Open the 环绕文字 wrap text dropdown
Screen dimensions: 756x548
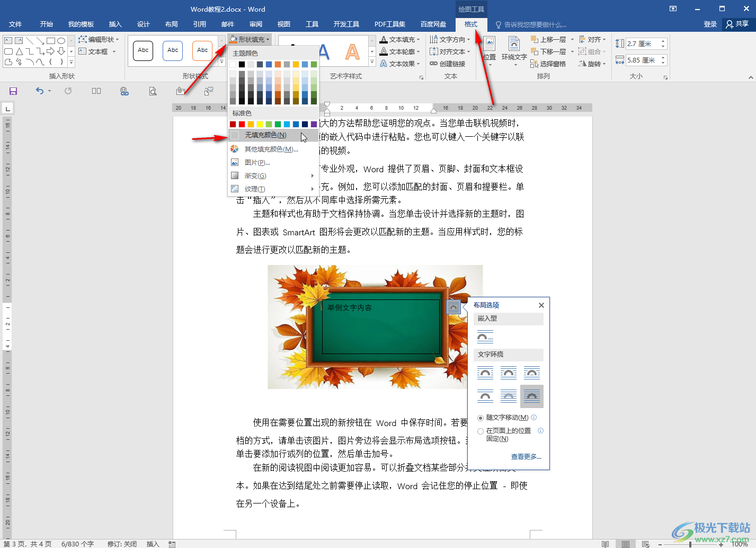point(514,50)
